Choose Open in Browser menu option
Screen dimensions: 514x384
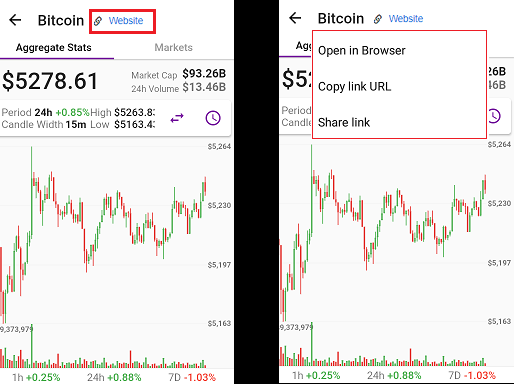tap(362, 51)
